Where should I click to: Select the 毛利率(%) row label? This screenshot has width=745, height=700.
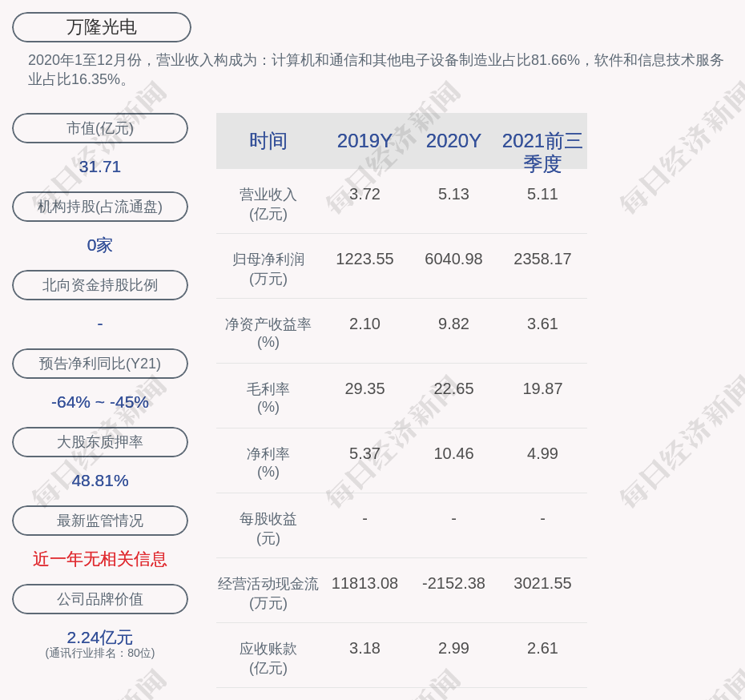tap(268, 398)
